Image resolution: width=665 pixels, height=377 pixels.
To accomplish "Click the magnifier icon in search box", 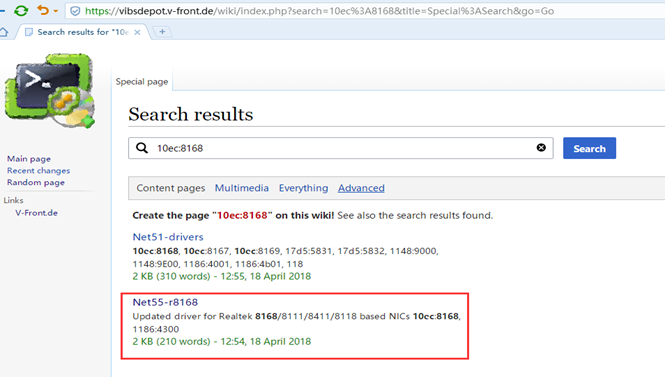I will tap(142, 148).
